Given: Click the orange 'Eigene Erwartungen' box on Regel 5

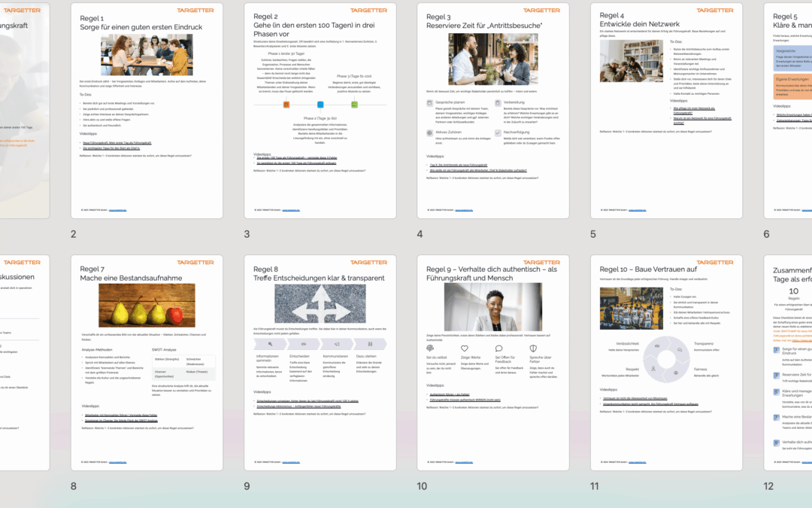Looking at the screenshot, I should [793, 86].
